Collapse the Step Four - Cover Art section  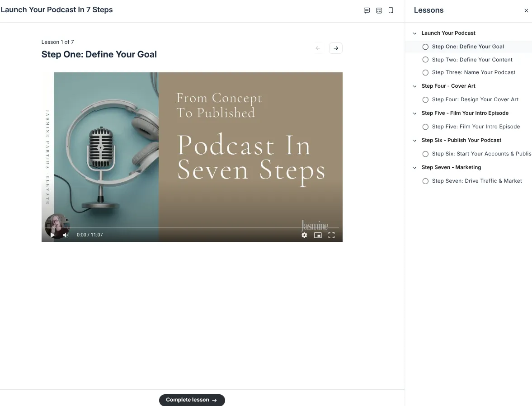pyautogui.click(x=414, y=86)
